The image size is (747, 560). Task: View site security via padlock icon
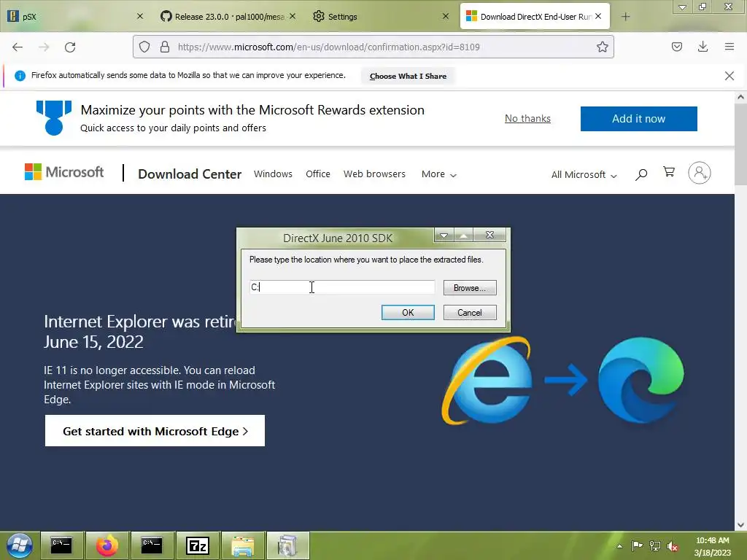tap(165, 47)
